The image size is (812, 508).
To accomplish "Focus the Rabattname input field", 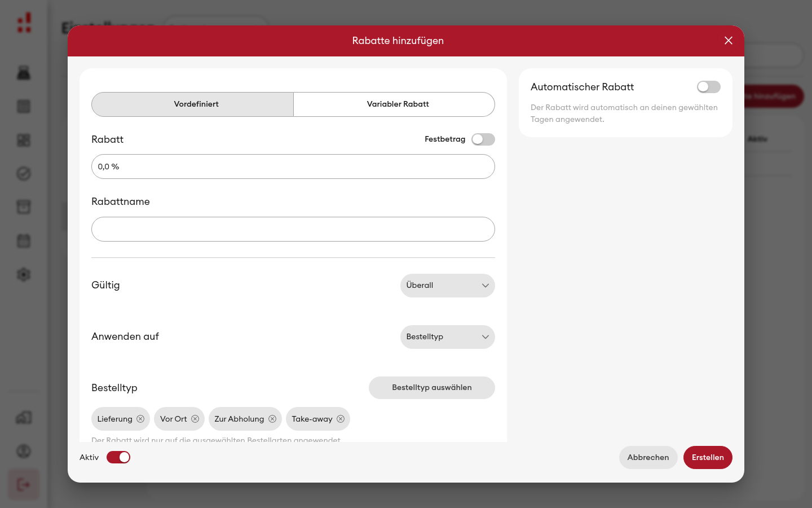I will pyautogui.click(x=293, y=229).
